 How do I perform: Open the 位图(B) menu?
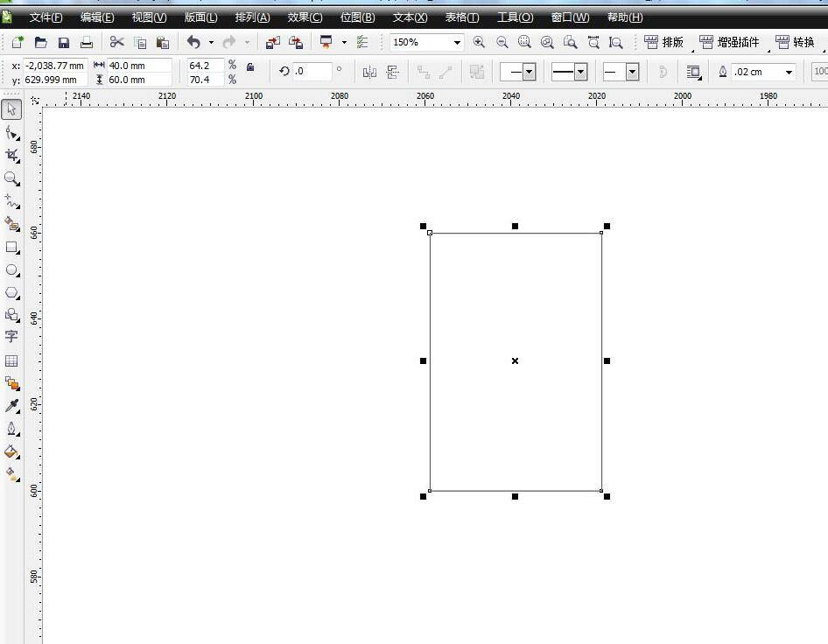tap(357, 17)
